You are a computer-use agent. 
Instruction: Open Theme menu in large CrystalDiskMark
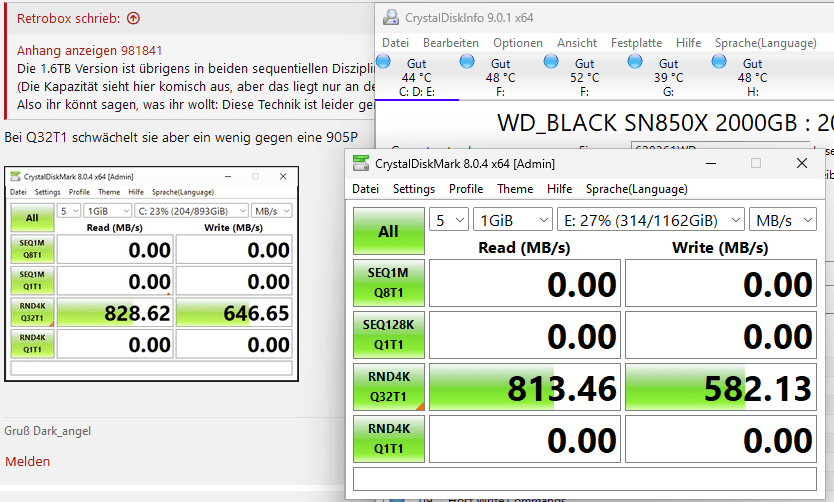[515, 189]
